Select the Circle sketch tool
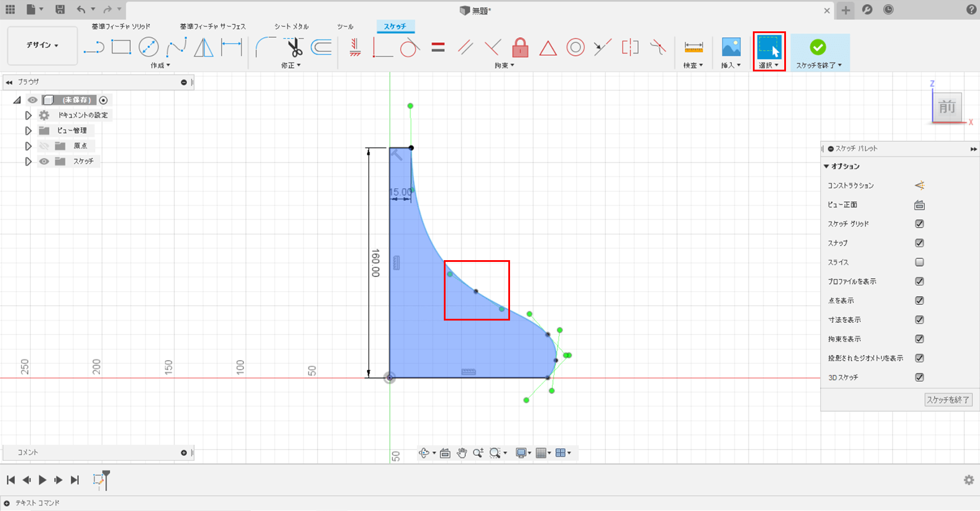Image resolution: width=980 pixels, height=511 pixels. point(149,47)
